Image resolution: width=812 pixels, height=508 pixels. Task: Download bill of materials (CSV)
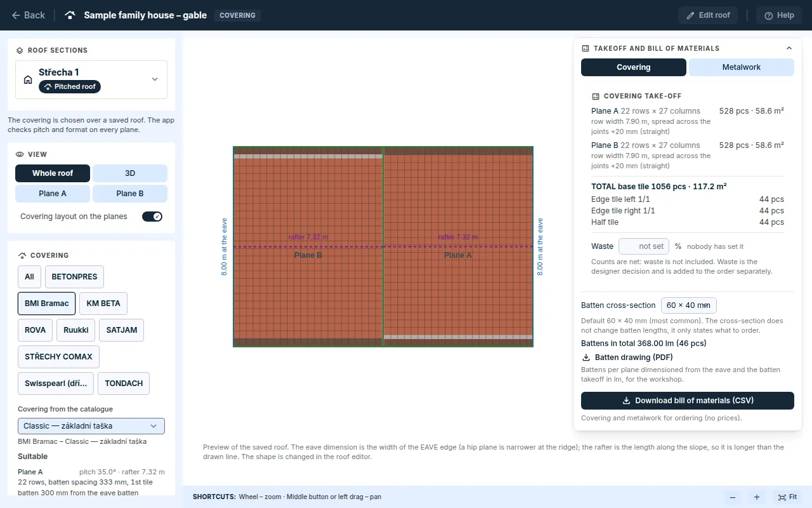(x=688, y=401)
